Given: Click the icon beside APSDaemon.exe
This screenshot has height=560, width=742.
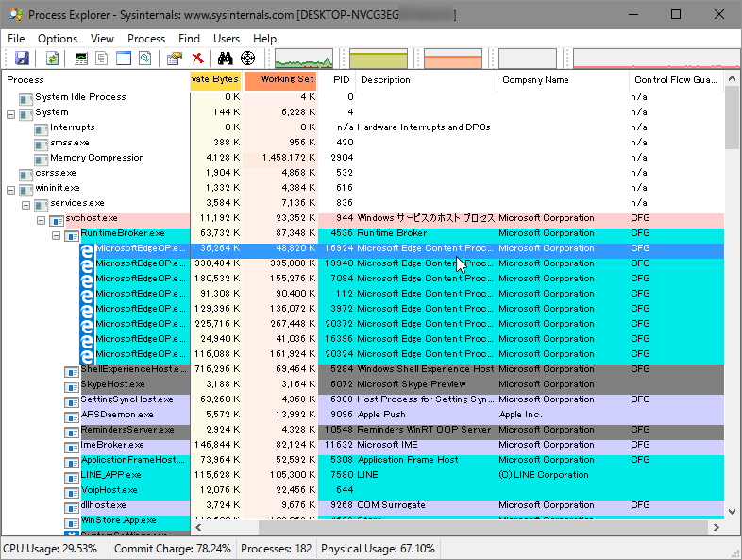Looking at the screenshot, I should tap(72, 417).
